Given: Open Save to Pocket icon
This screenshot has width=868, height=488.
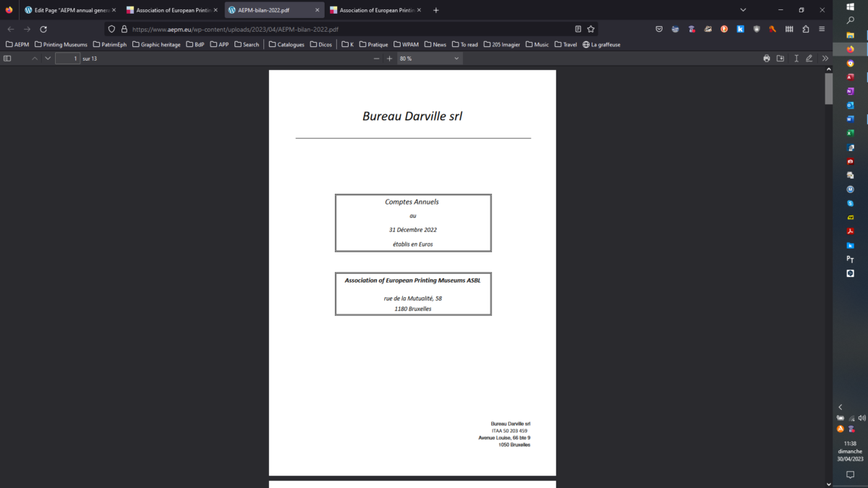Looking at the screenshot, I should (659, 29).
